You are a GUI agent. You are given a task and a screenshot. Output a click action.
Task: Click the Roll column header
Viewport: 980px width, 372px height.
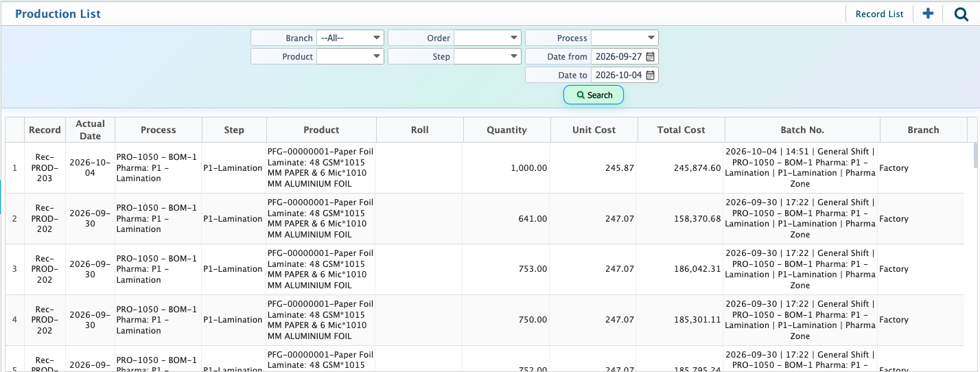tap(420, 130)
